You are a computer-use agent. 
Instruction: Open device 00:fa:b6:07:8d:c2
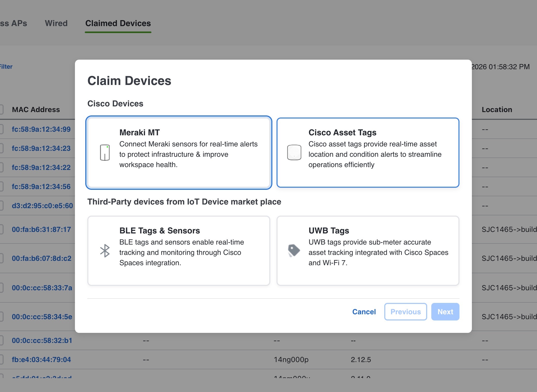pos(42,258)
